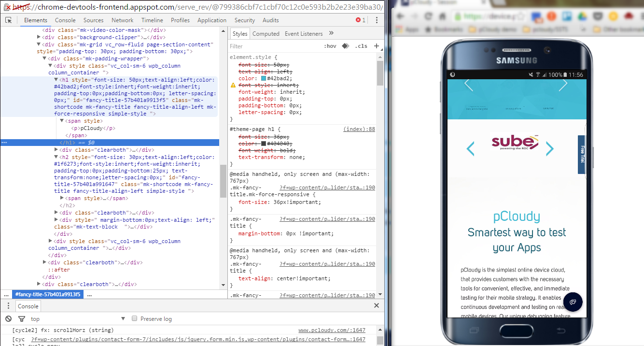Open the (index):88 source link
This screenshot has height=346, width=644.
tap(359, 129)
